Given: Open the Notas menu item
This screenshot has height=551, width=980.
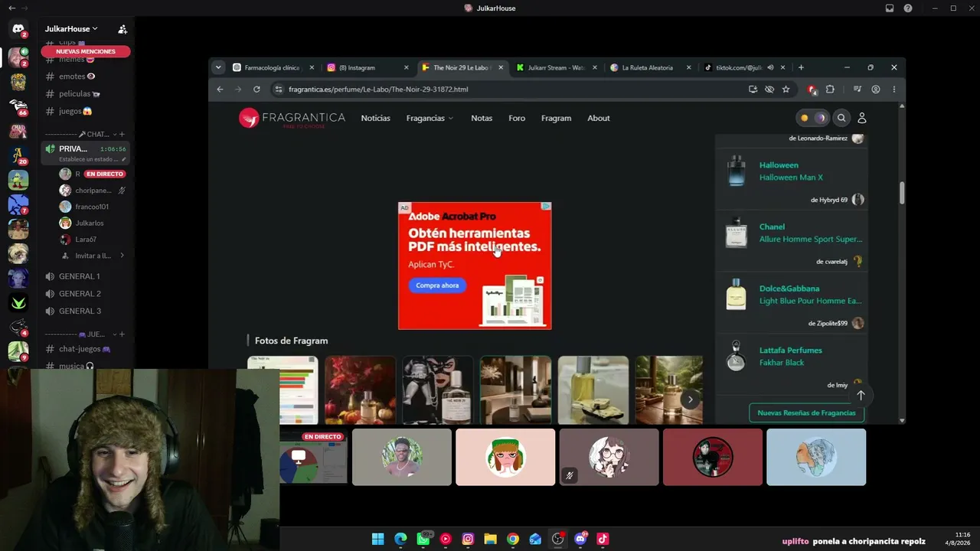Looking at the screenshot, I should pyautogui.click(x=482, y=118).
